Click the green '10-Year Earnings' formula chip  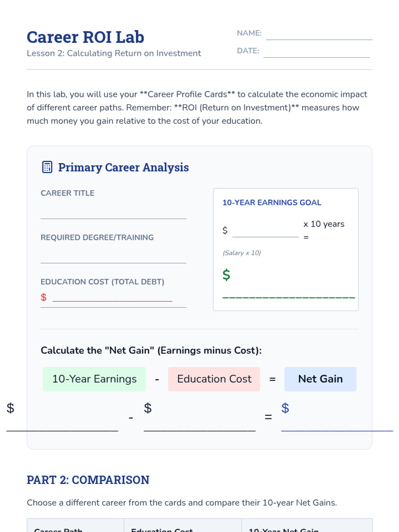click(x=94, y=379)
